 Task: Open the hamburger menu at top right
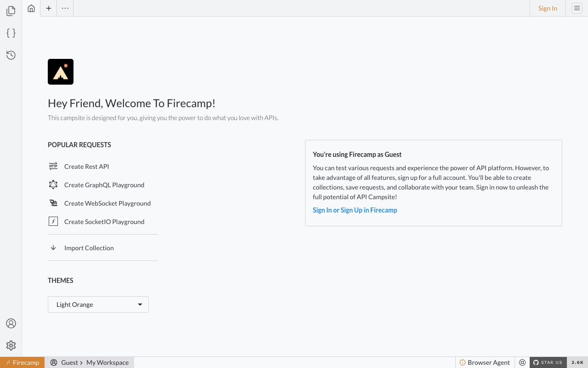coord(577,8)
